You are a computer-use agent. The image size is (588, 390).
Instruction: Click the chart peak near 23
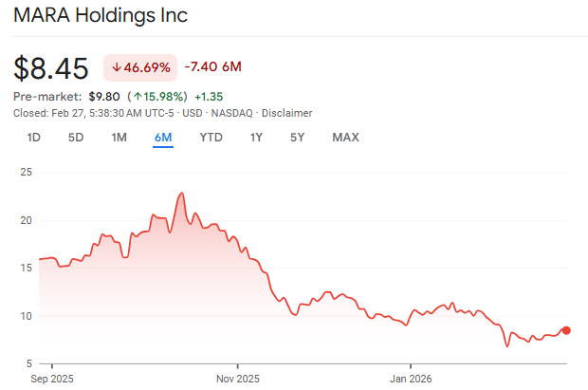[x=180, y=194]
